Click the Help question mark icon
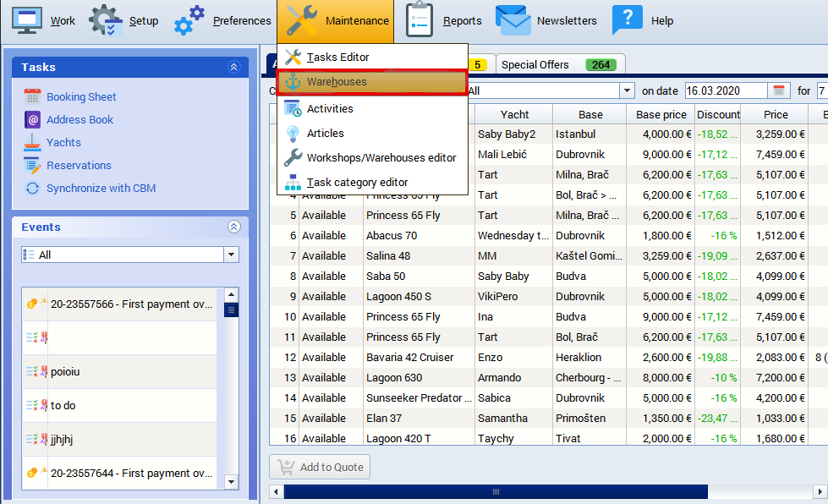 tap(628, 20)
